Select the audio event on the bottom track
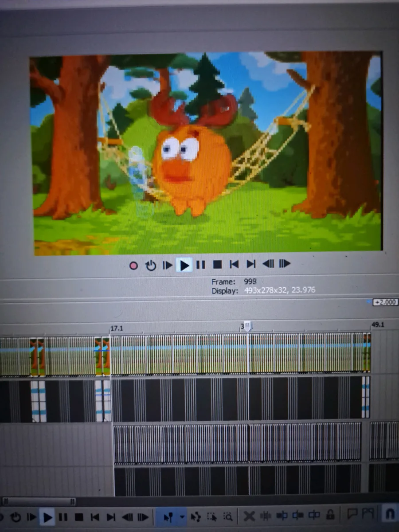This screenshot has height=532, width=399. pos(238,480)
